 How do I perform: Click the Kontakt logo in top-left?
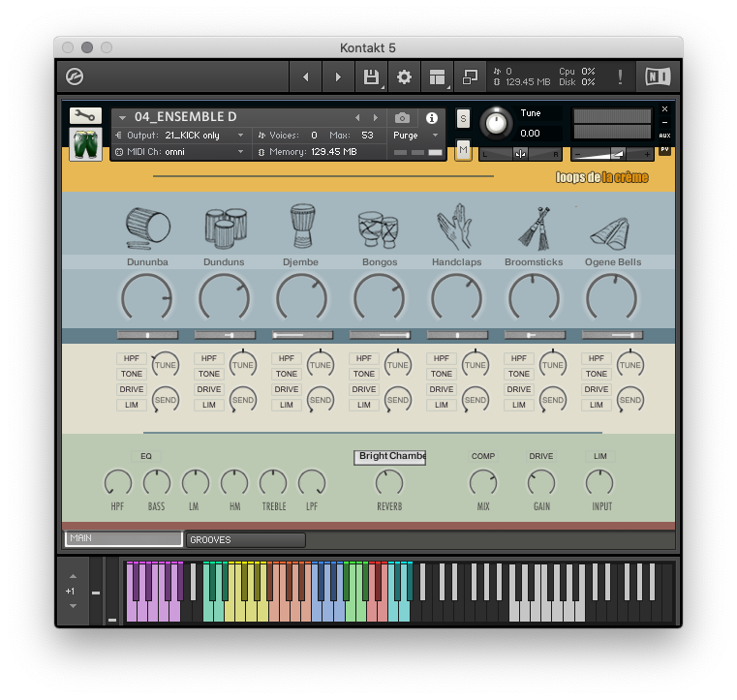(x=75, y=76)
